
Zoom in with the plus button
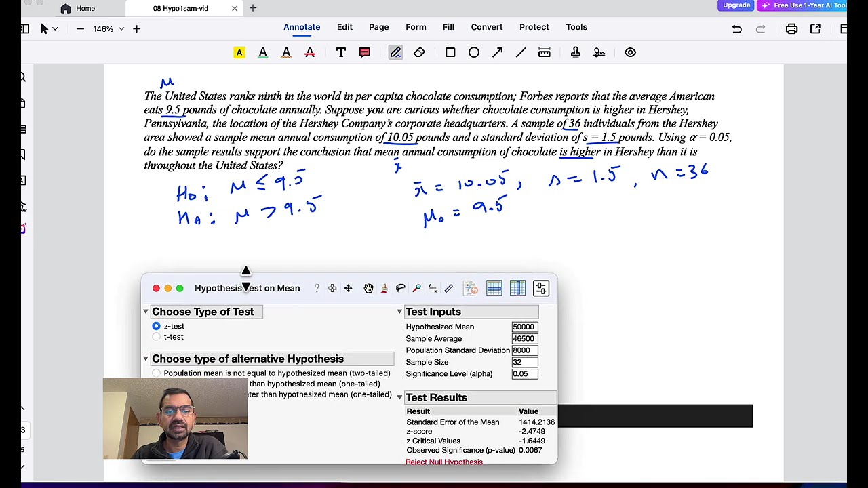(136, 28)
